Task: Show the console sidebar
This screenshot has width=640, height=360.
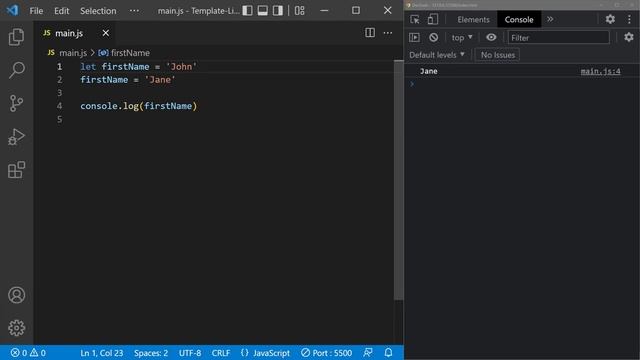Action: pos(414,38)
